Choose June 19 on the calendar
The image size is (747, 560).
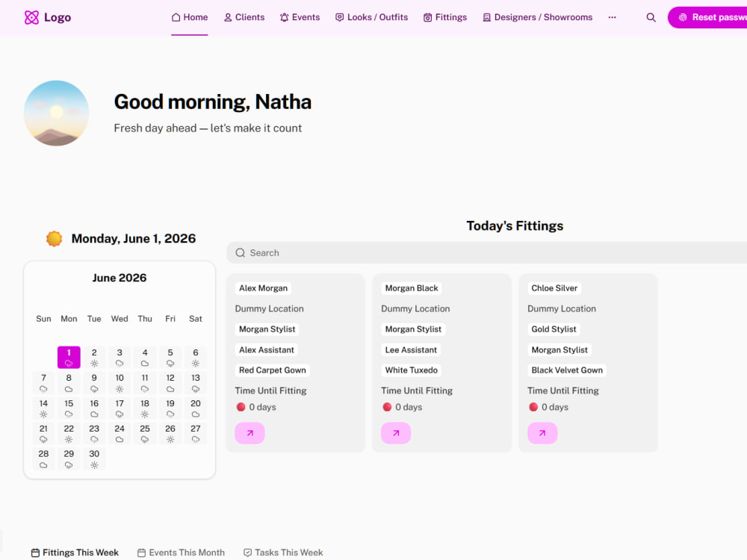(170, 408)
